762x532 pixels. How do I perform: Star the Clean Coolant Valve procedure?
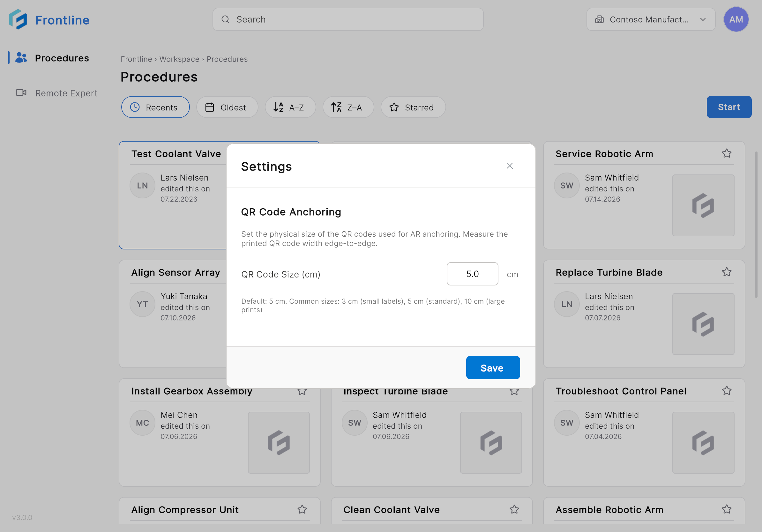click(x=514, y=509)
